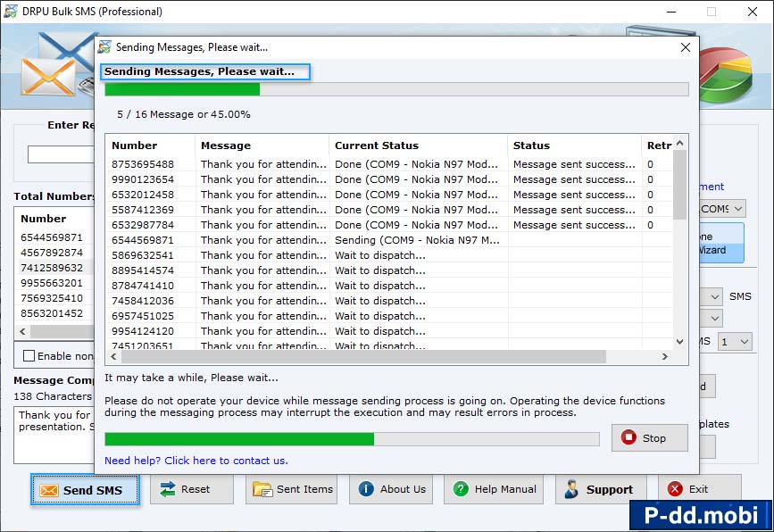774x532 pixels.
Task: Click the message composer text area
Action: [54, 435]
